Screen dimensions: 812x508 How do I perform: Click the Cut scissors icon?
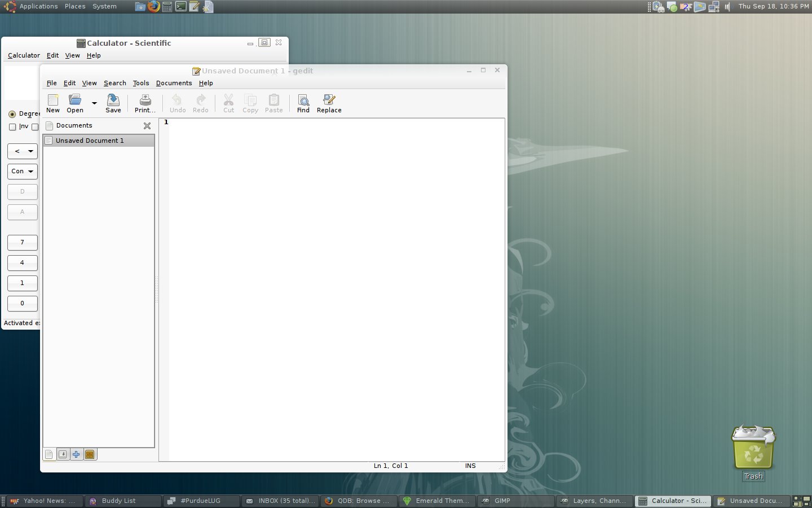click(x=228, y=103)
